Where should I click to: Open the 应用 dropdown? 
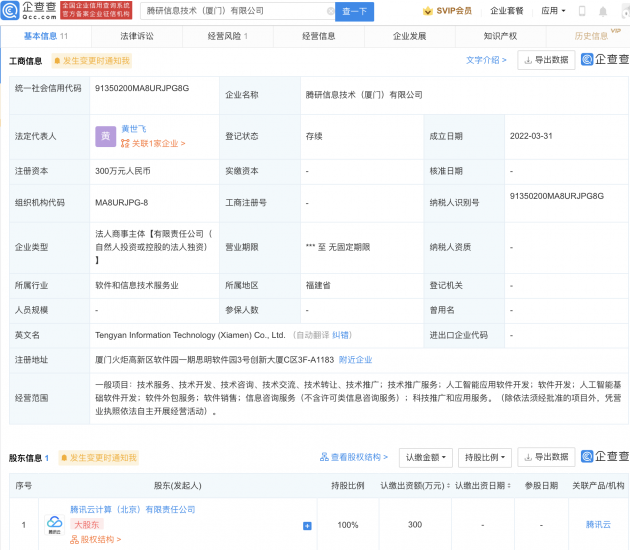(x=553, y=11)
